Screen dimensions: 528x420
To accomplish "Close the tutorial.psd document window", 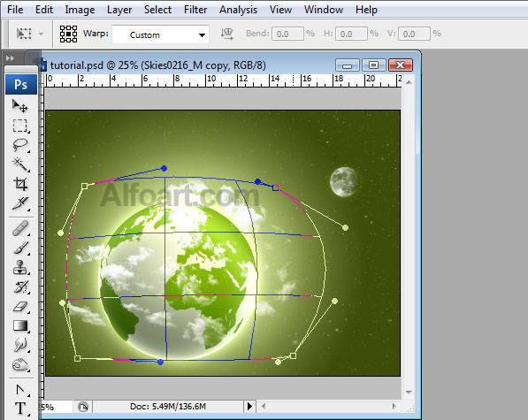I will 401,65.
